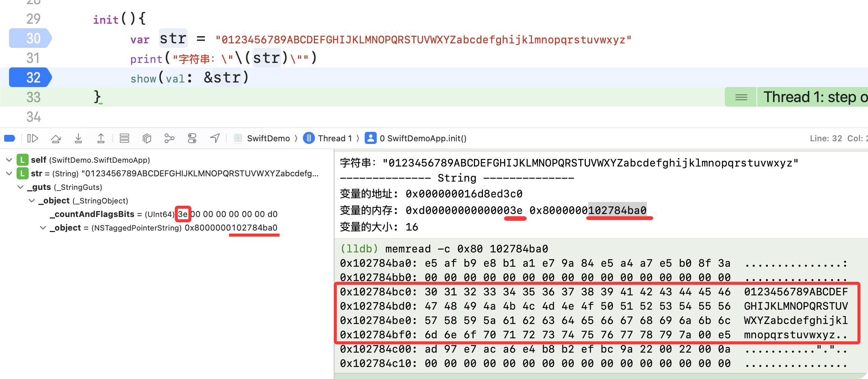This screenshot has height=379, width=868.
Task: Collapse the _guts node
Action: (x=20, y=187)
